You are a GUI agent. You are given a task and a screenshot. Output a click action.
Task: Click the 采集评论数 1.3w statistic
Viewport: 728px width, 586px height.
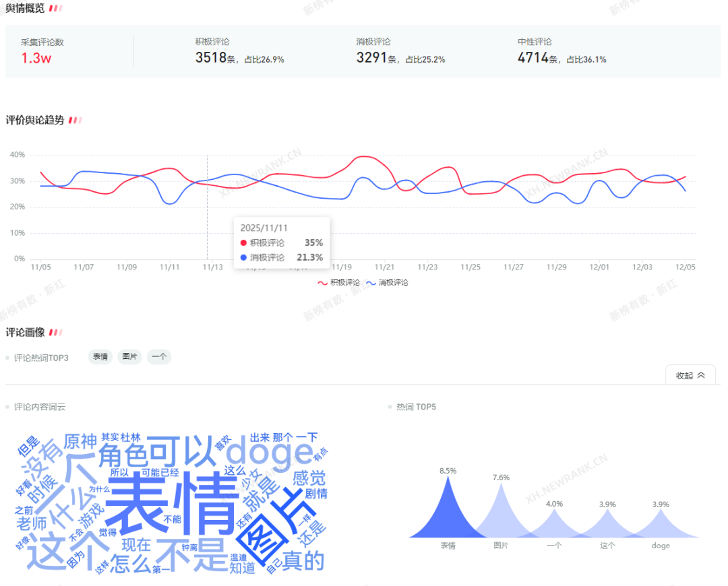pyautogui.click(x=36, y=57)
